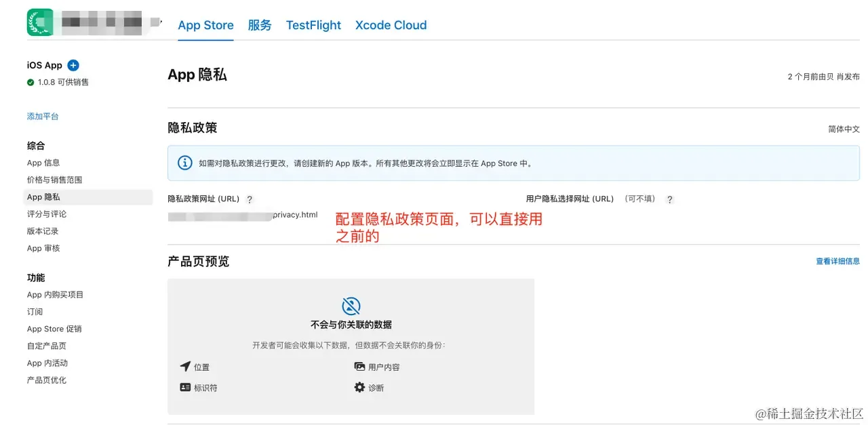Click the 添加平台 link
868x425 pixels.
(43, 117)
